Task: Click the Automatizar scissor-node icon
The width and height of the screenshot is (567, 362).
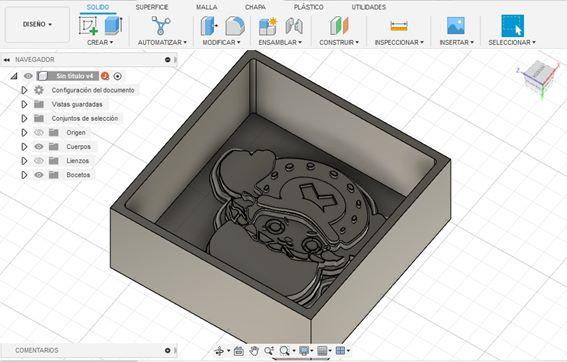Action: point(161,26)
